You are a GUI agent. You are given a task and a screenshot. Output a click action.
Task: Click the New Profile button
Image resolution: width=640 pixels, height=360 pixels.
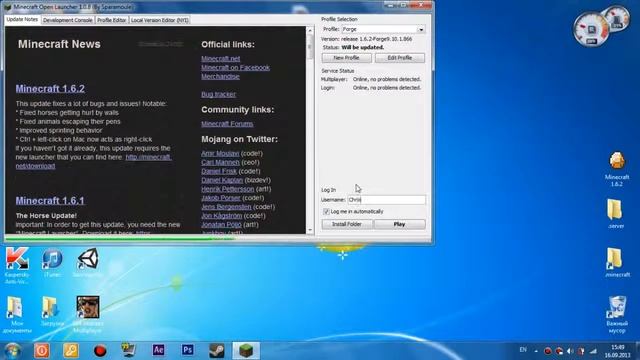pos(346,58)
